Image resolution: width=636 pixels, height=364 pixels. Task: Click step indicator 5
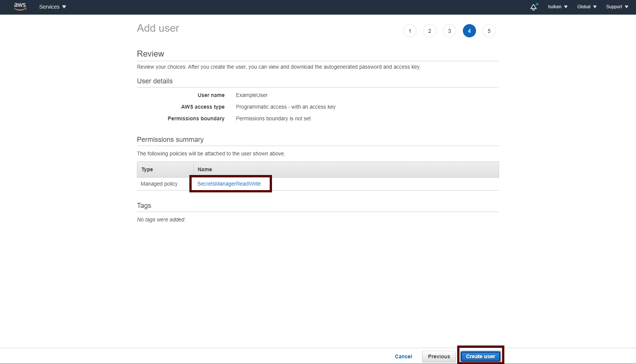(x=489, y=31)
